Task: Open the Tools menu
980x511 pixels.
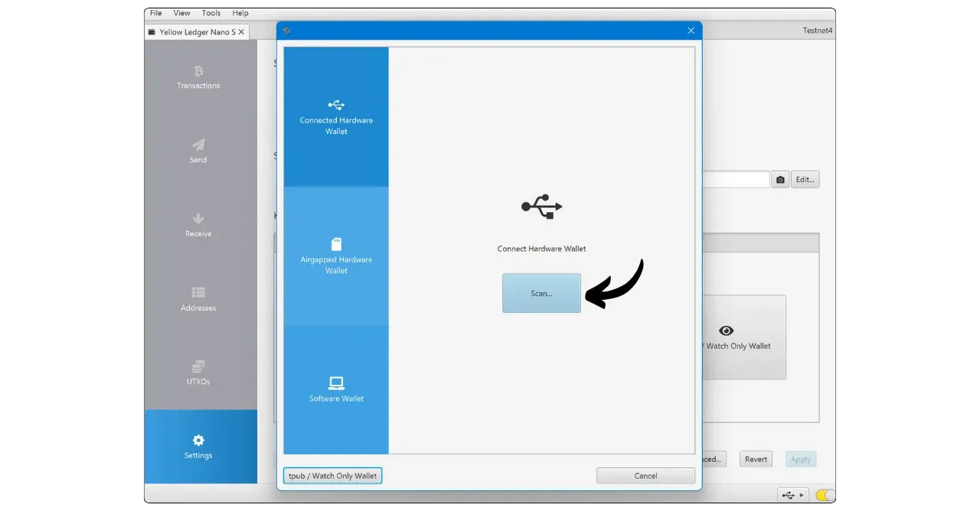Action: 211,13
